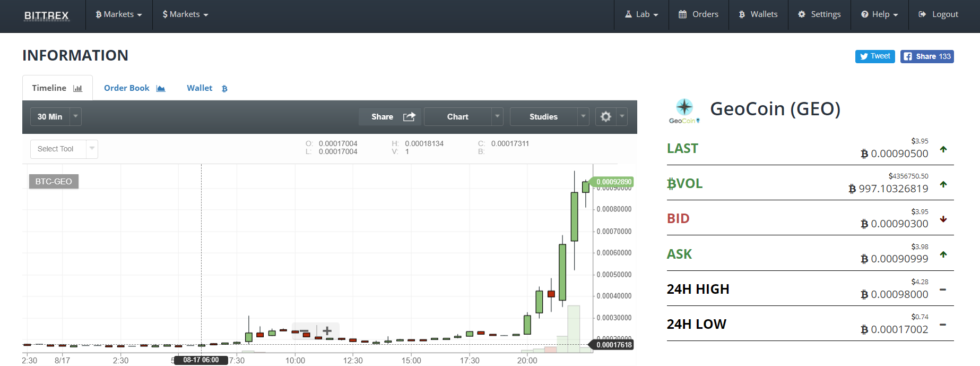Click the green up arrow beside ASK

coord(943,254)
